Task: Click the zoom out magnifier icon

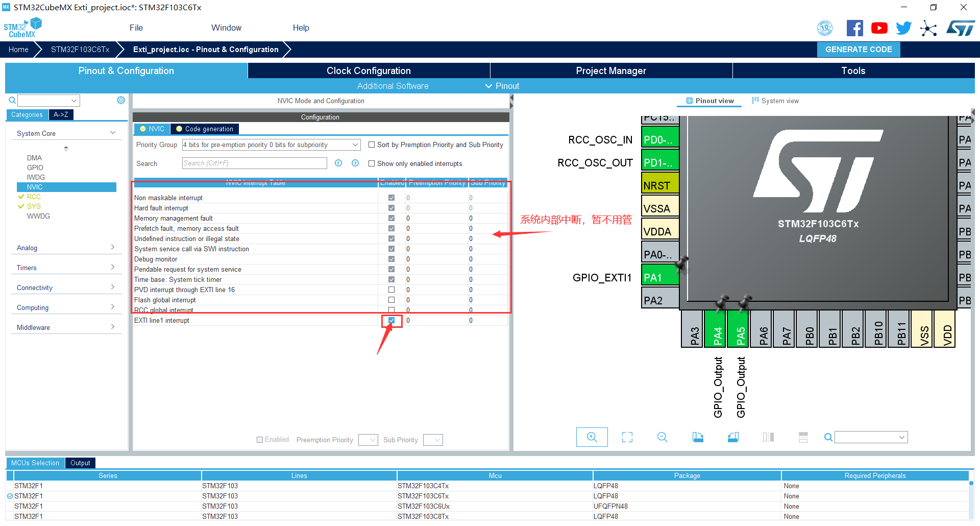Action: [663, 437]
